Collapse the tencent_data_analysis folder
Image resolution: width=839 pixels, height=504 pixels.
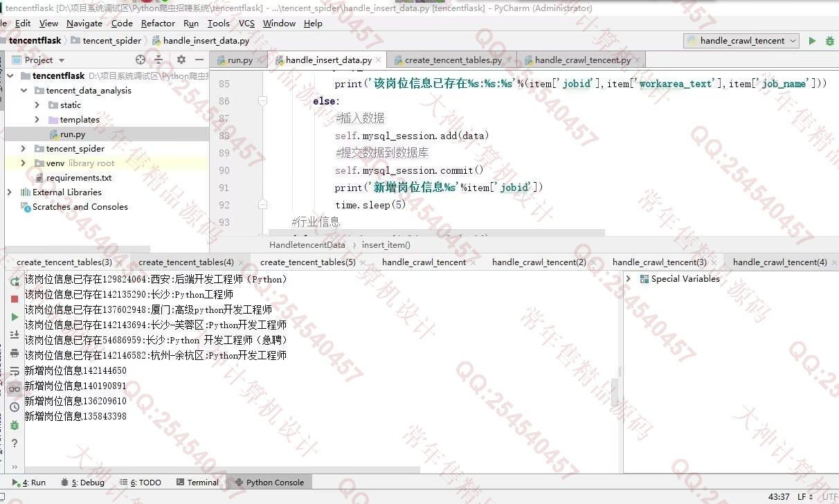pyautogui.click(x=24, y=90)
